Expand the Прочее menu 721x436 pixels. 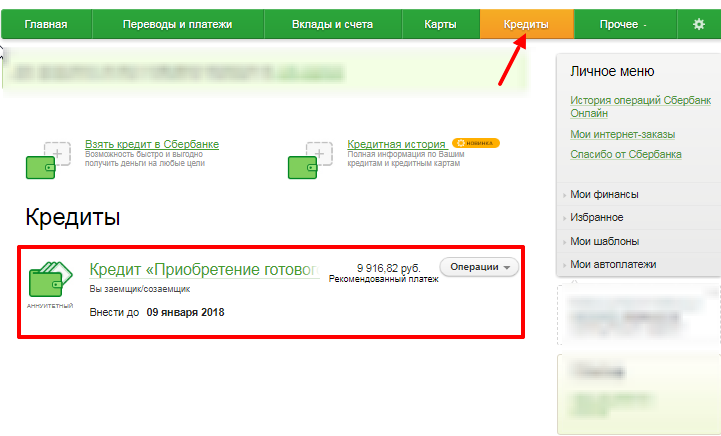[624, 24]
